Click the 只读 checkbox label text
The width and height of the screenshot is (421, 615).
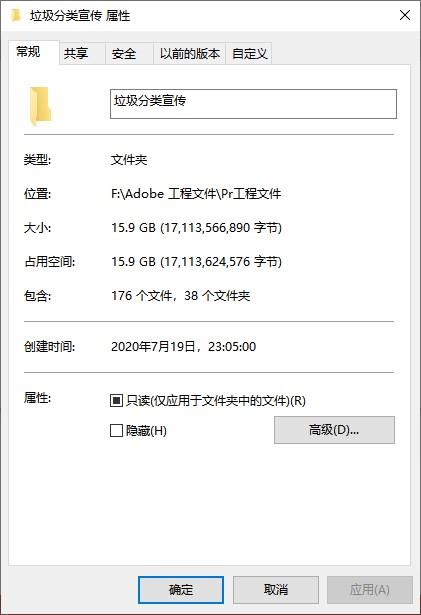coord(216,400)
